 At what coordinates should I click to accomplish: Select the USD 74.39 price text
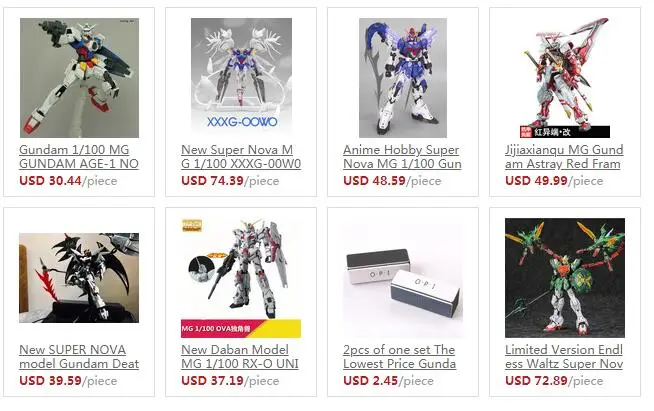point(212,181)
